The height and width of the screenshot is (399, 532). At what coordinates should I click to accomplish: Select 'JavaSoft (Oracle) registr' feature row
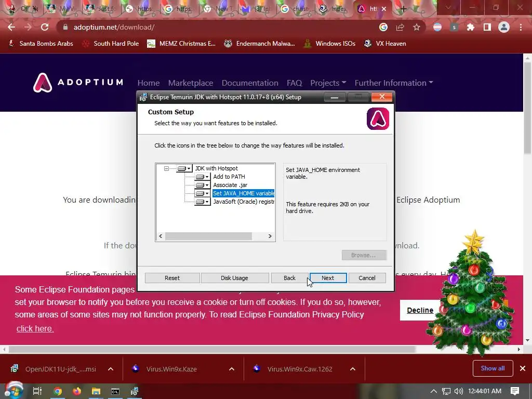coord(244,202)
